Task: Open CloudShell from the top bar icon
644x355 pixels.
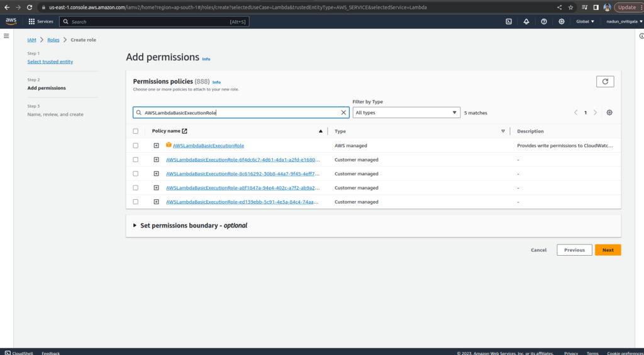Action: coord(508,21)
